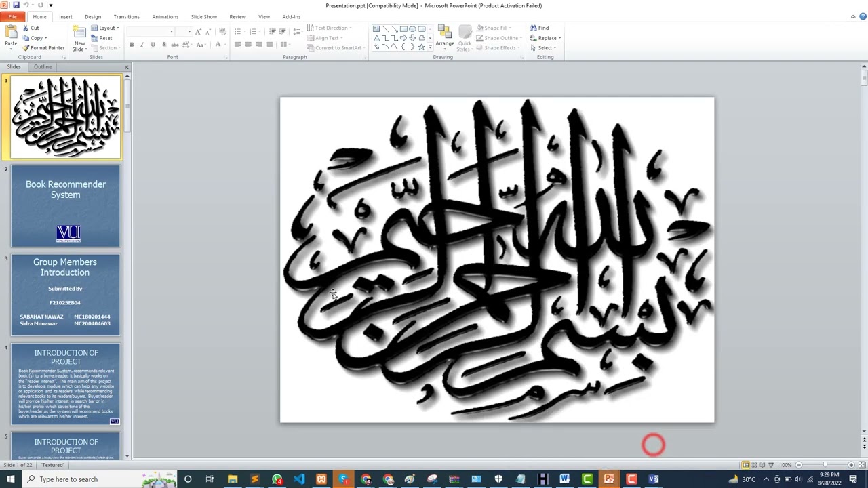Select the Rectangle shape in gallery
Image resolution: width=868 pixels, height=488 pixels.
pyautogui.click(x=403, y=29)
